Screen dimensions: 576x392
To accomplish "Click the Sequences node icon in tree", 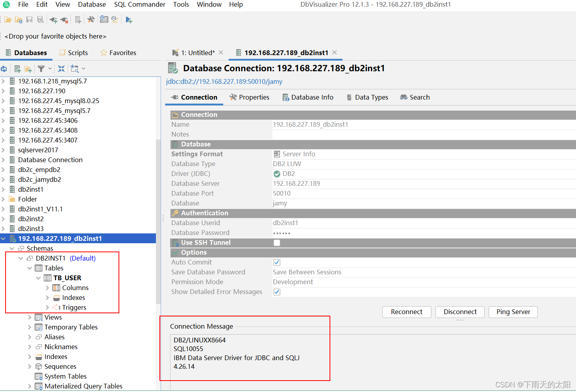I will [x=39, y=366].
